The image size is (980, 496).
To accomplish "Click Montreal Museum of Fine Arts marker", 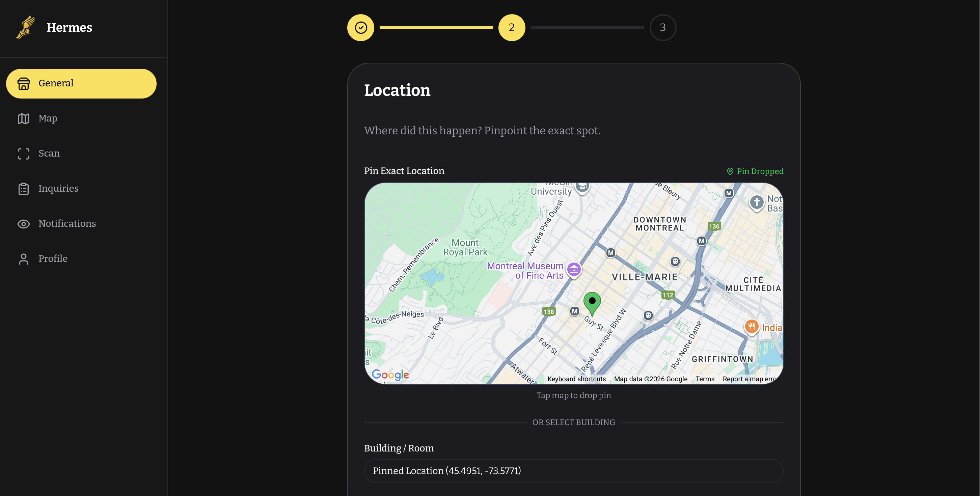I will 574,270.
